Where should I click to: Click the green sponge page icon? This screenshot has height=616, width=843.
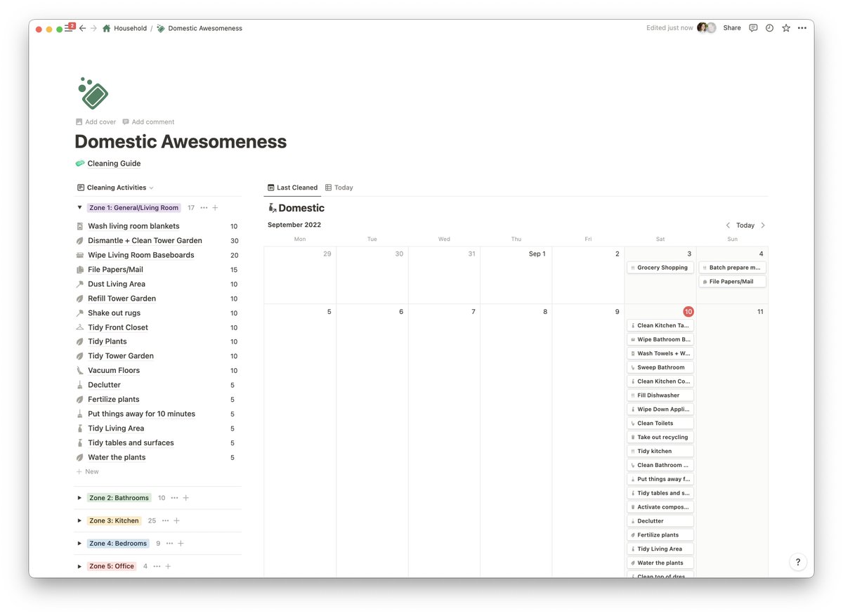coord(93,92)
